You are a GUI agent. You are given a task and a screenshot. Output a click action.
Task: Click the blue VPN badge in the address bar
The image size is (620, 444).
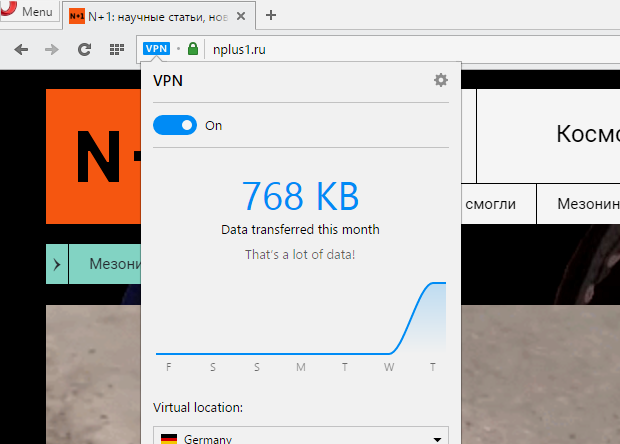click(x=157, y=49)
